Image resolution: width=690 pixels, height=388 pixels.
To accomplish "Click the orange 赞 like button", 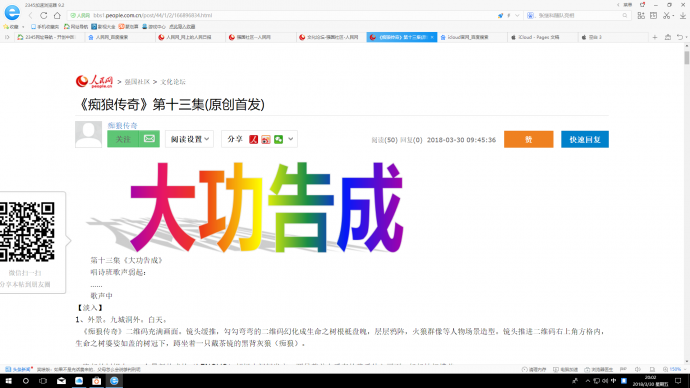I will pos(529,139).
